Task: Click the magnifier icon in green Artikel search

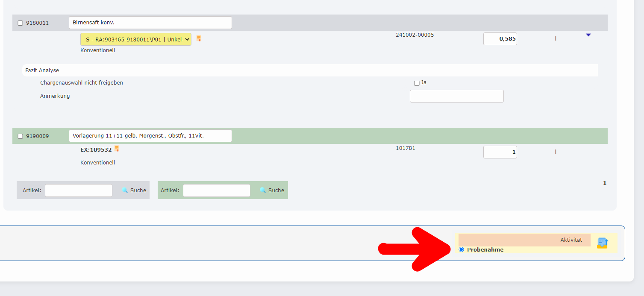Action: (263, 190)
